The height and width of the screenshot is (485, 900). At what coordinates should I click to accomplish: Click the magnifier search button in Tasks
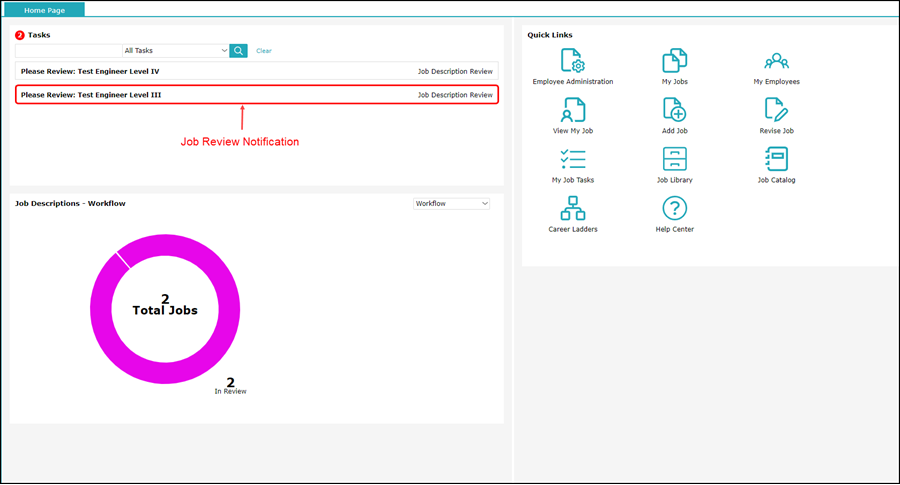[x=238, y=51]
